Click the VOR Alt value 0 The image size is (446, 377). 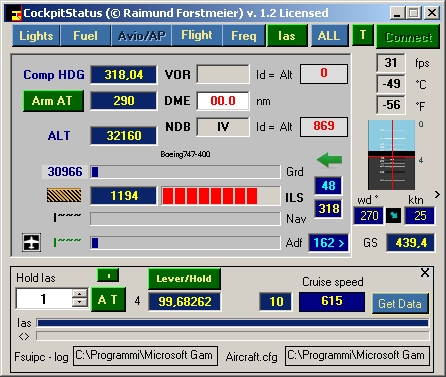(x=324, y=74)
